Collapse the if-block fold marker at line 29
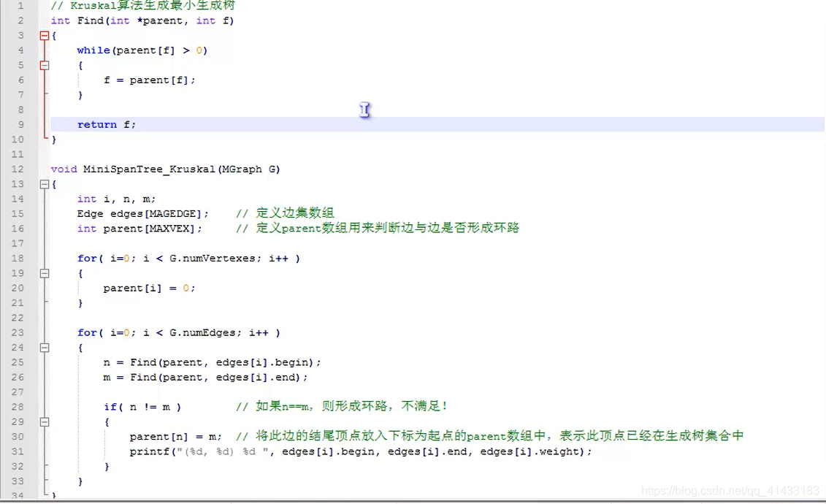 (x=45, y=422)
